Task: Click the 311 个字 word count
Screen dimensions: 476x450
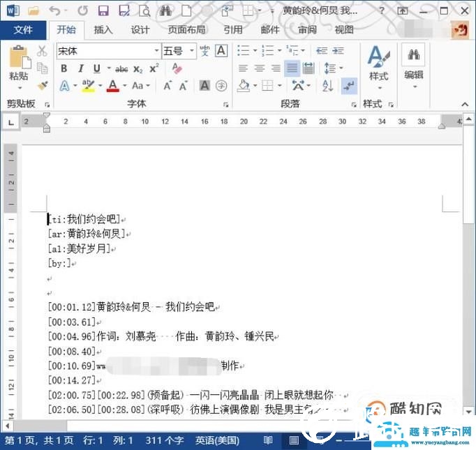Action: point(165,440)
